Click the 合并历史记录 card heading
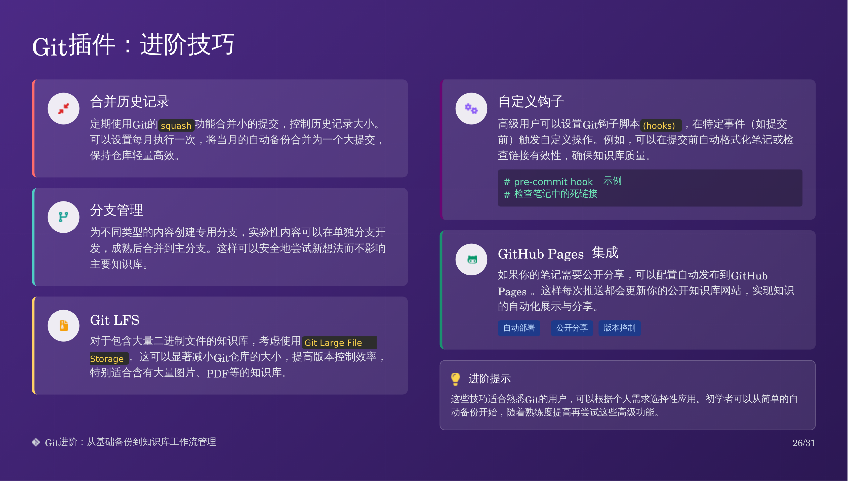 pos(129,102)
